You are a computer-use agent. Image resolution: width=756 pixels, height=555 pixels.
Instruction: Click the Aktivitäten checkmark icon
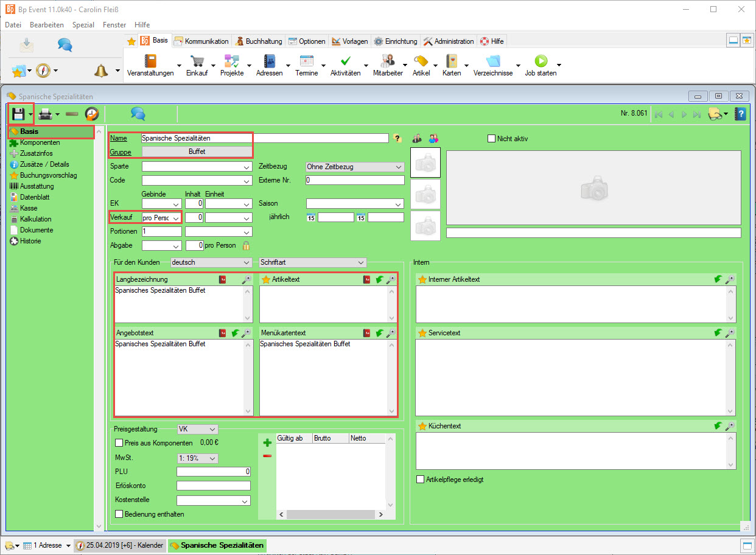click(x=345, y=61)
